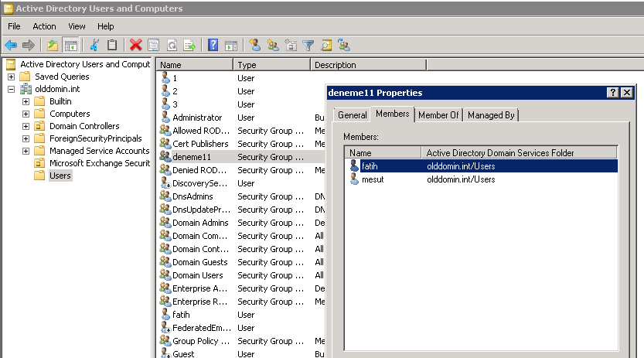Switch to the Member Of tab
Screen dimensions: 644x358
pos(438,115)
